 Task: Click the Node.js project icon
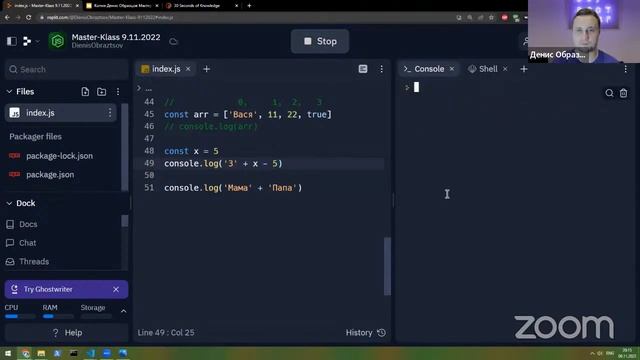coord(57,41)
